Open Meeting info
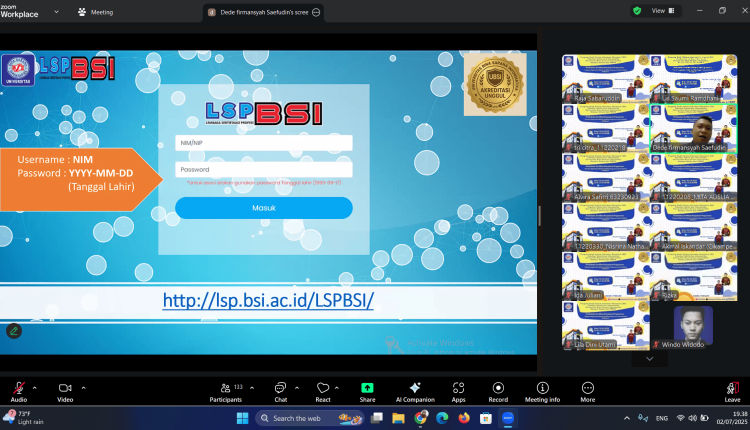This screenshot has width=750, height=430. point(542,392)
